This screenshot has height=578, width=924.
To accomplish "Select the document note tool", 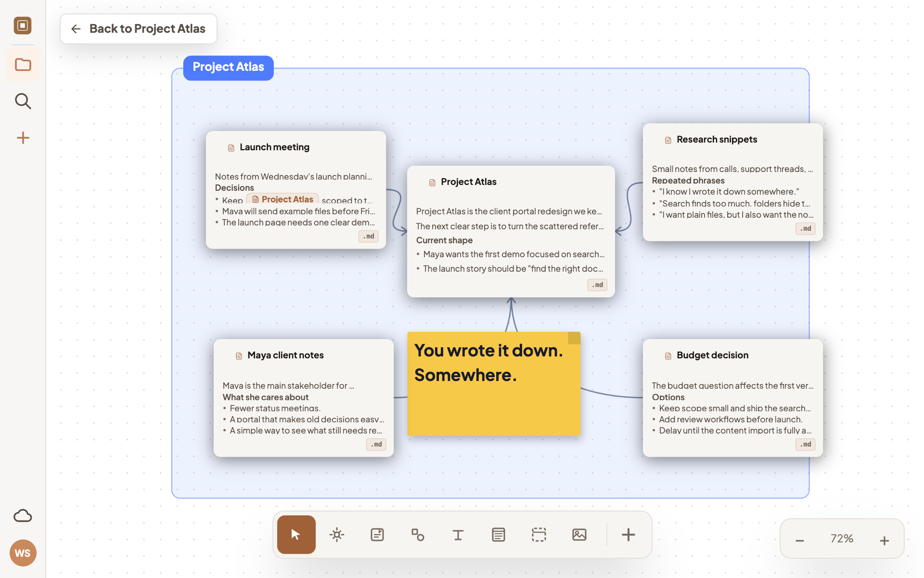I will pos(499,535).
